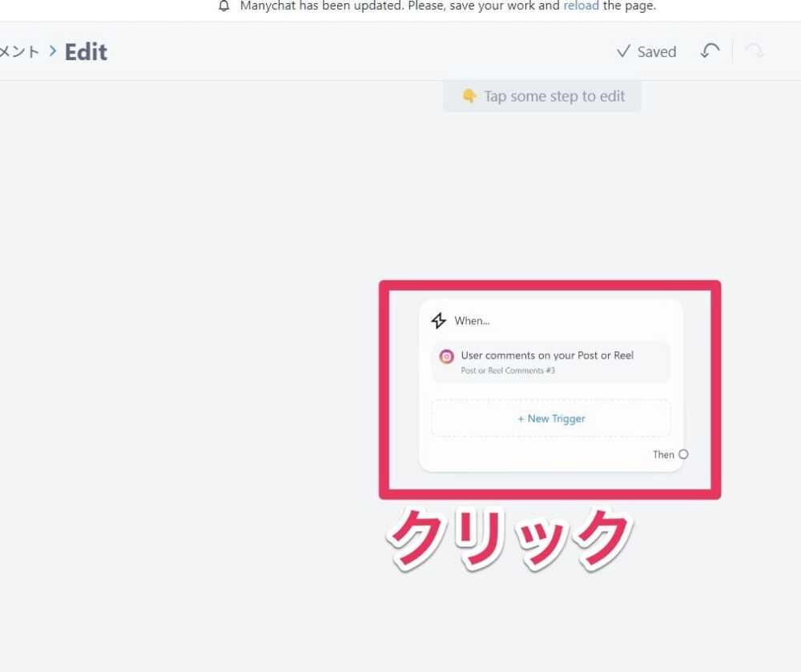Select the When... card header

pyautogui.click(x=472, y=320)
